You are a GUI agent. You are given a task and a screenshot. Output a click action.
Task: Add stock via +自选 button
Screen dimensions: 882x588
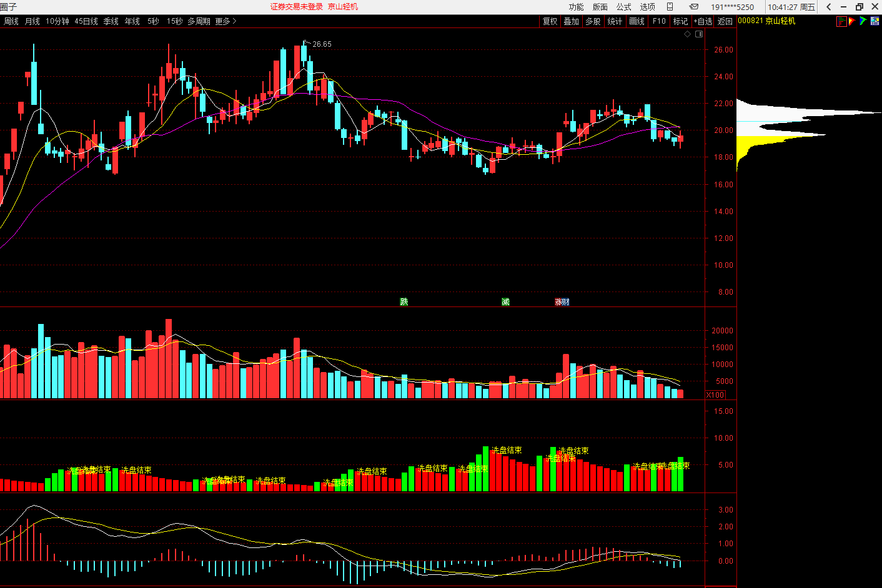[x=703, y=21]
